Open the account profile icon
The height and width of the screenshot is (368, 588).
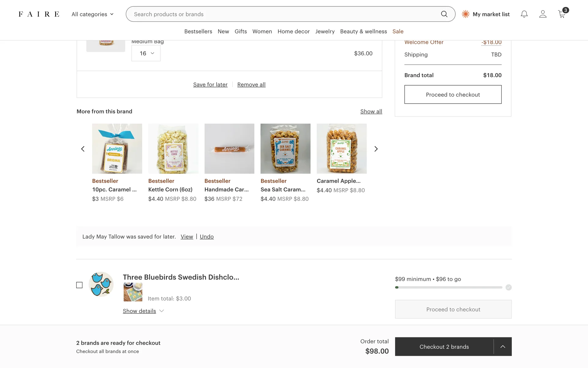[543, 14]
